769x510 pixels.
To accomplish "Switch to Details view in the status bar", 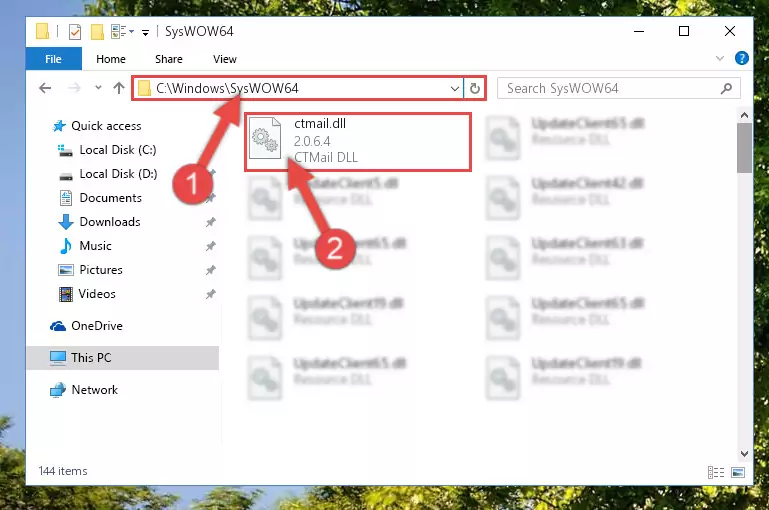I will (x=716, y=472).
